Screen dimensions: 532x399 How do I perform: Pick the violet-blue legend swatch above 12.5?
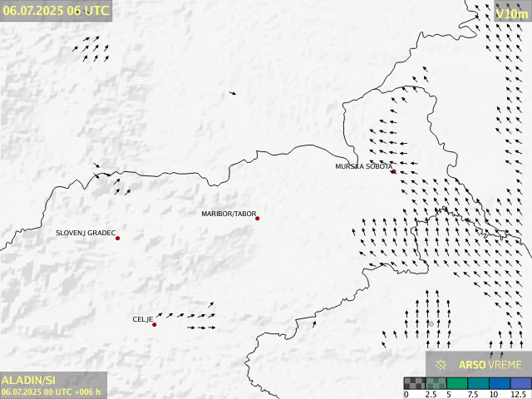(521, 383)
